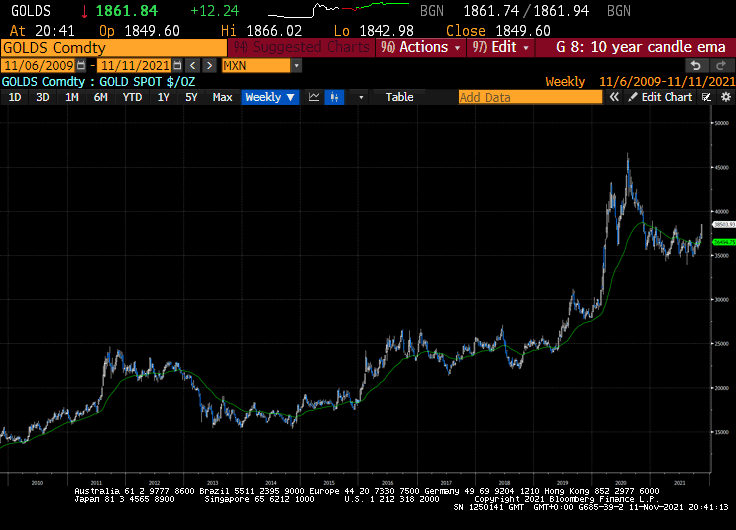Open the start date calendar picker

[x=81, y=66]
